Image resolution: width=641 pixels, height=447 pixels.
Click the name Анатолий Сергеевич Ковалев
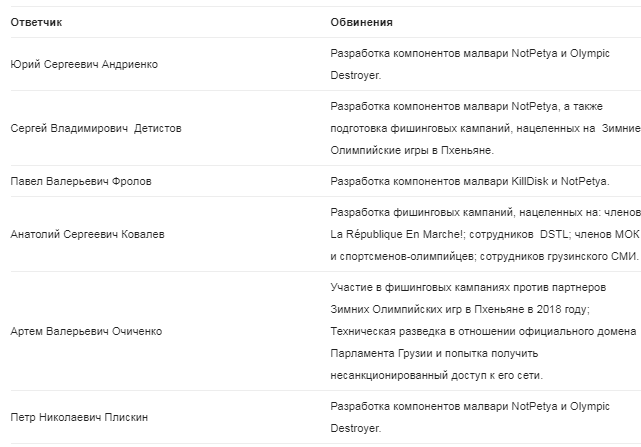87,234
